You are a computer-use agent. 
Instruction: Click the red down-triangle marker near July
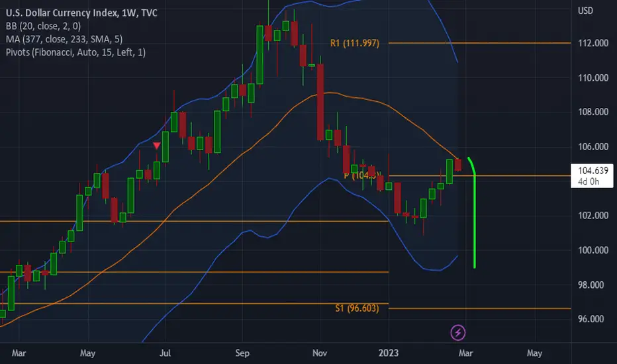coord(157,146)
